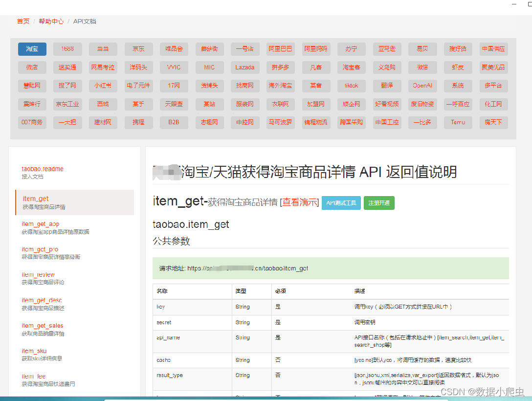This screenshot has width=532, height=401.
Task: Click the Lazada platform button
Action: click(x=245, y=67)
